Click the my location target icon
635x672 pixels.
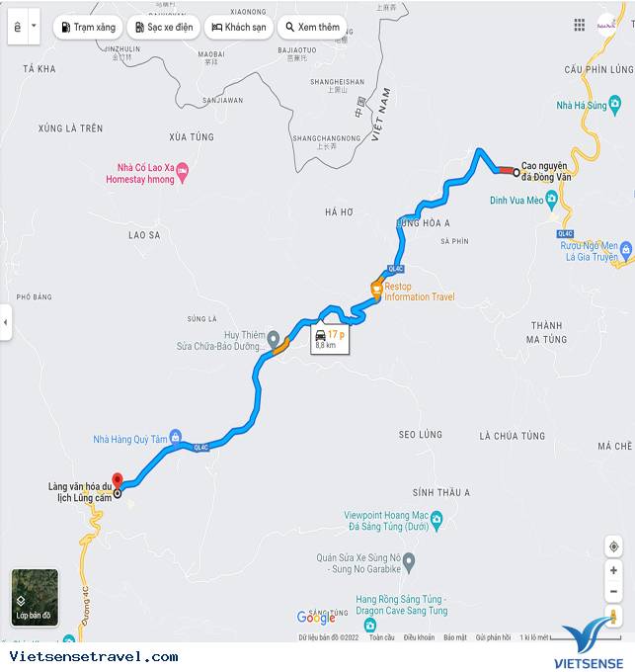click(x=613, y=546)
